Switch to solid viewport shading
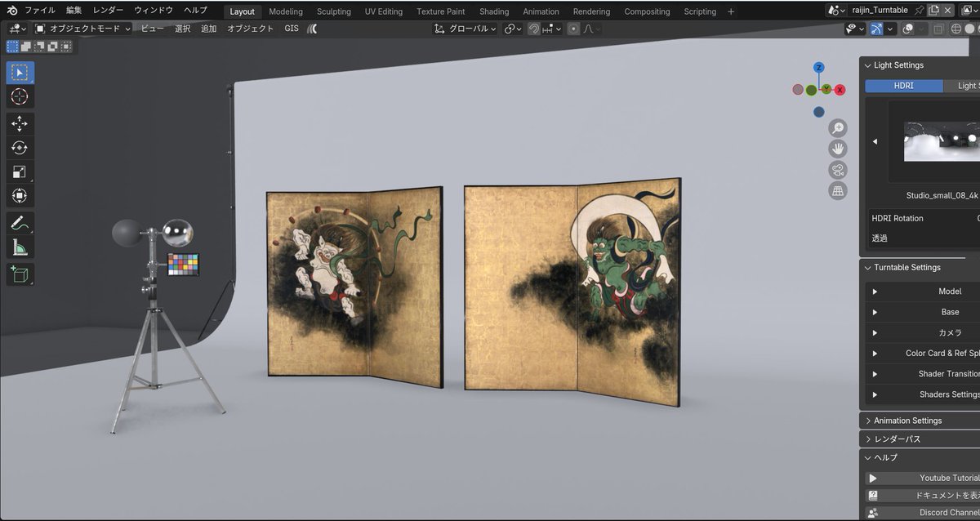Viewport: 980px width, 521px height. (968, 29)
